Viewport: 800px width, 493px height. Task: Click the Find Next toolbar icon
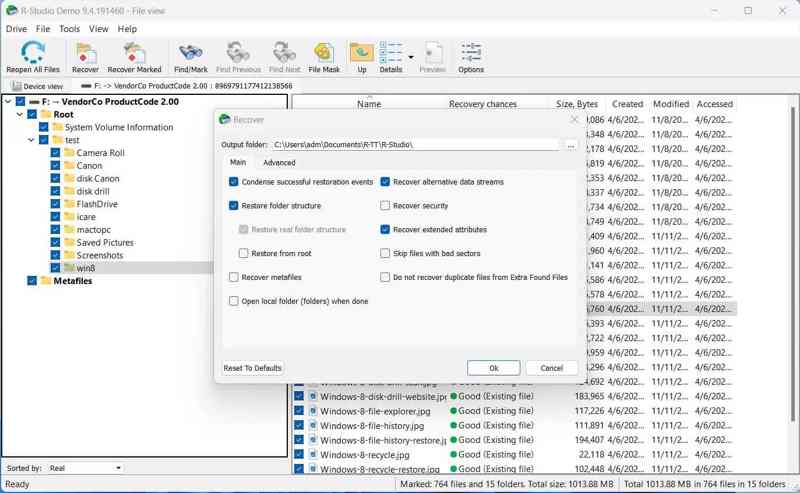coord(284,53)
